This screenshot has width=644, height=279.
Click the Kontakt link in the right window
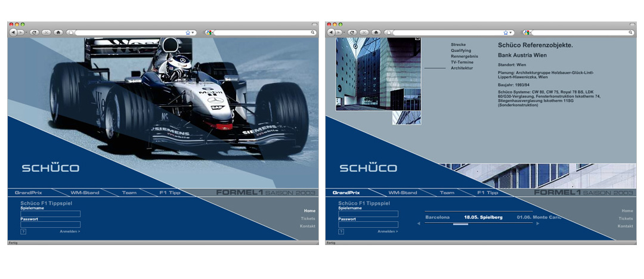626,227
